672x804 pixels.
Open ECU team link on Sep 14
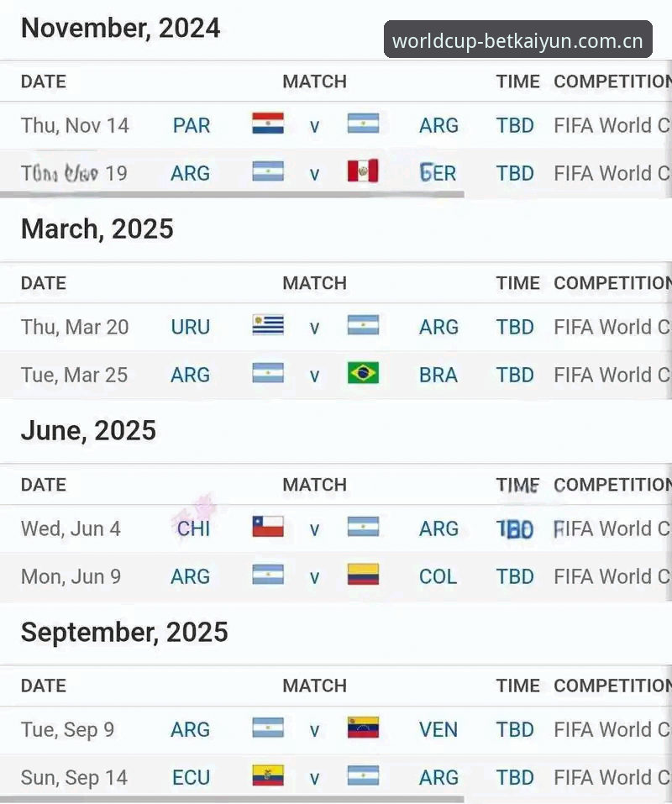[191, 778]
